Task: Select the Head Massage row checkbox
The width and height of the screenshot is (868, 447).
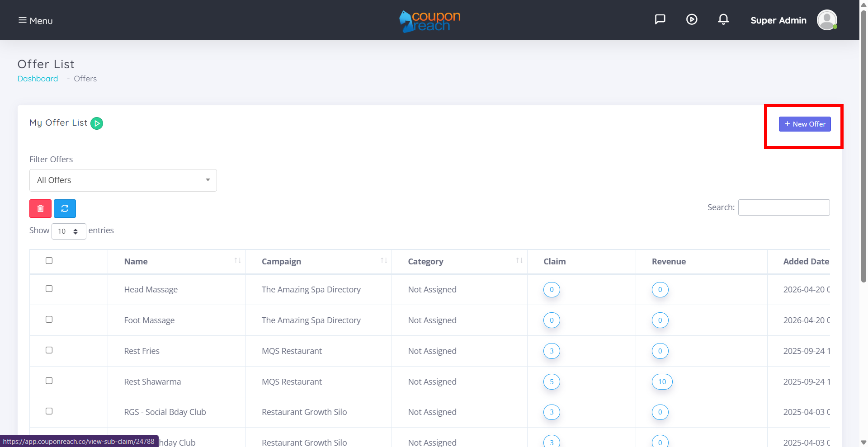Action: pos(49,288)
